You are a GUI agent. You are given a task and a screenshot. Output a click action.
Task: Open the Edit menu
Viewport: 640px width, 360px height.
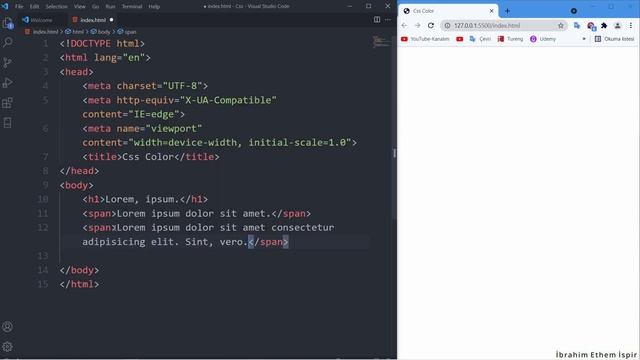[34, 7]
